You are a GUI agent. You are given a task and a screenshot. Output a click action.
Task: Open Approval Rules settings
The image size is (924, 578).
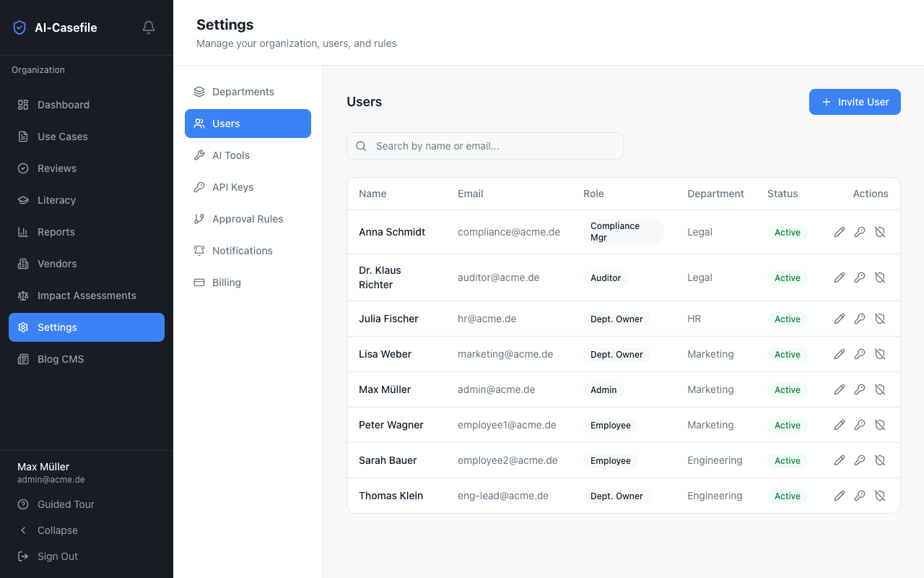[248, 219]
